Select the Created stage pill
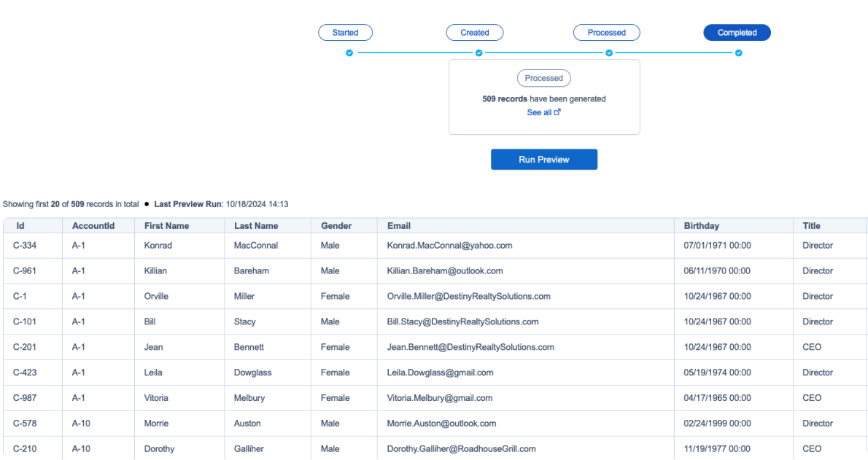868x460 pixels. click(475, 33)
